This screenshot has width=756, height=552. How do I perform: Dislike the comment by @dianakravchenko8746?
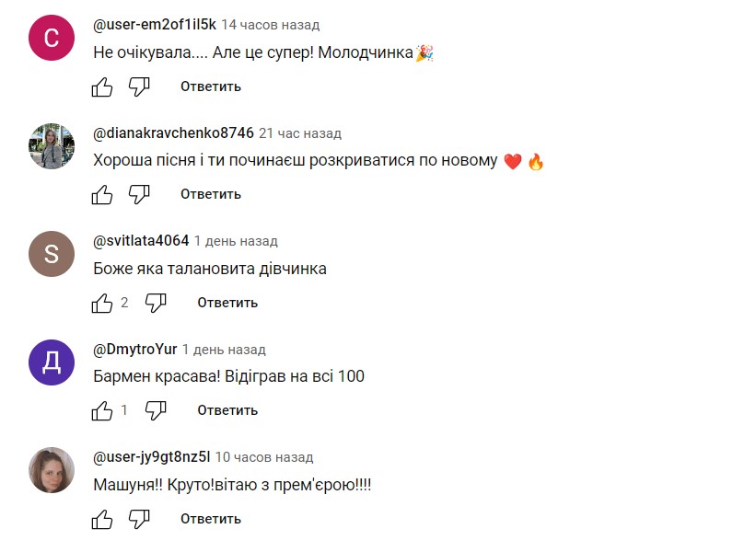click(139, 194)
